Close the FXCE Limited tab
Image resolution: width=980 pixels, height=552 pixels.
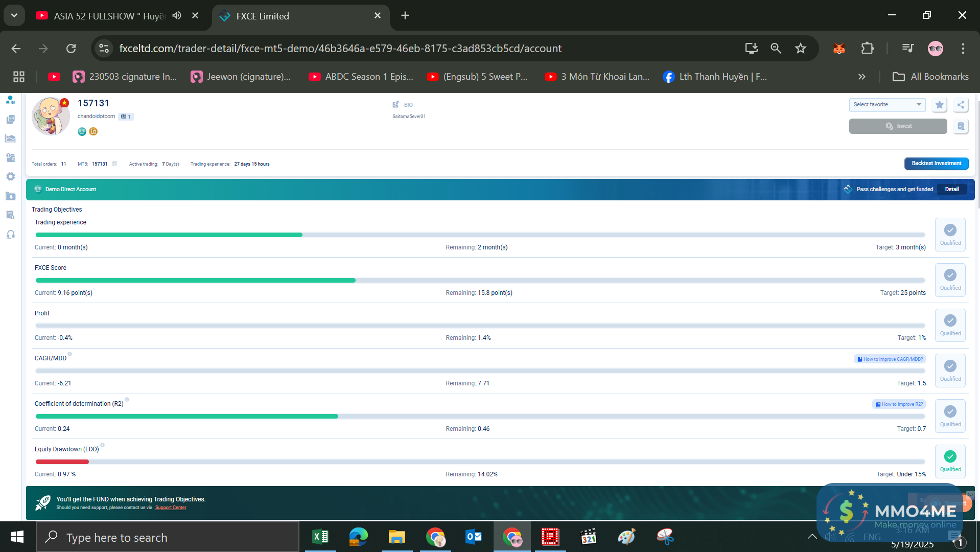click(378, 16)
